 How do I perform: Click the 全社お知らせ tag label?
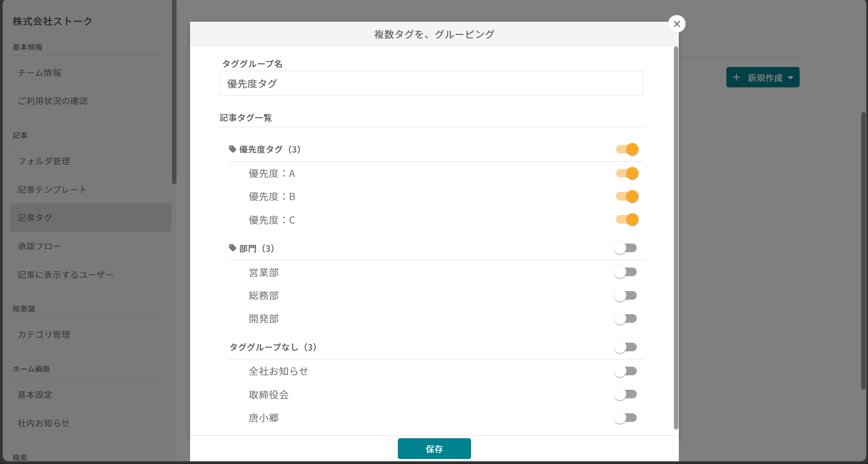(279, 371)
